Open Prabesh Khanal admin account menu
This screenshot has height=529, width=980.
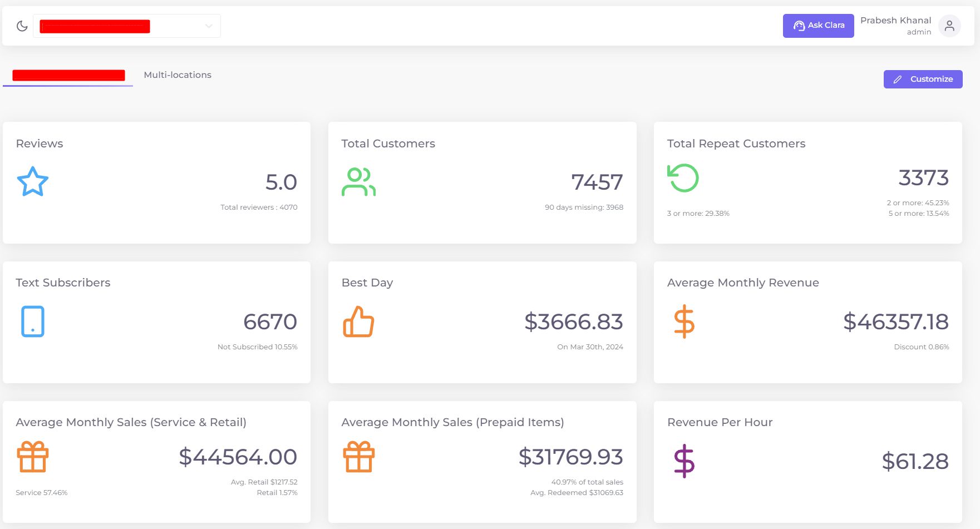pyautogui.click(x=895, y=26)
